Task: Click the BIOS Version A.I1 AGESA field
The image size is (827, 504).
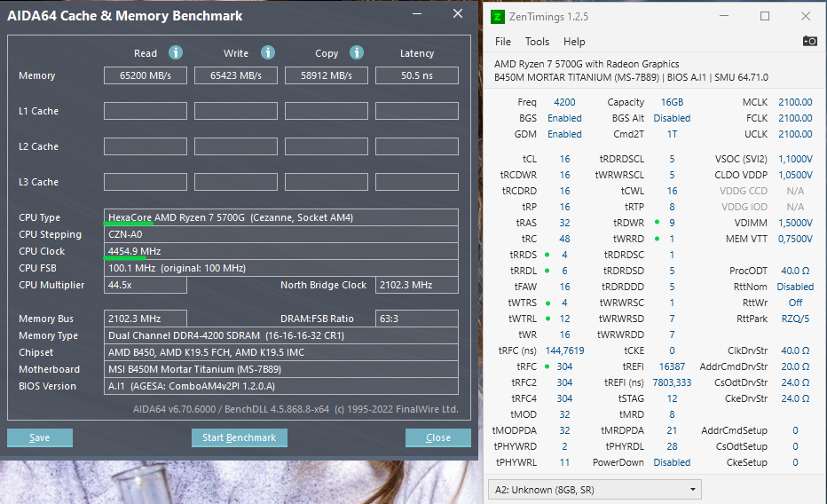Action: click(281, 386)
